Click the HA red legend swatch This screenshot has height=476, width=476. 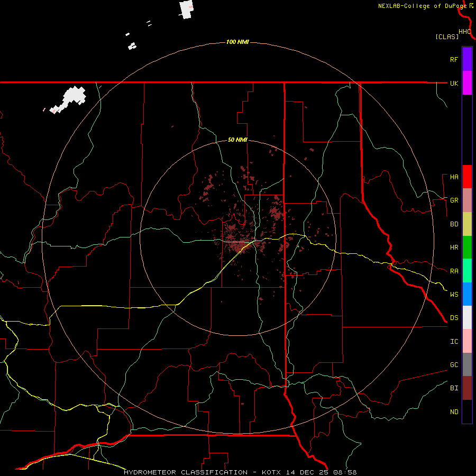467,177
